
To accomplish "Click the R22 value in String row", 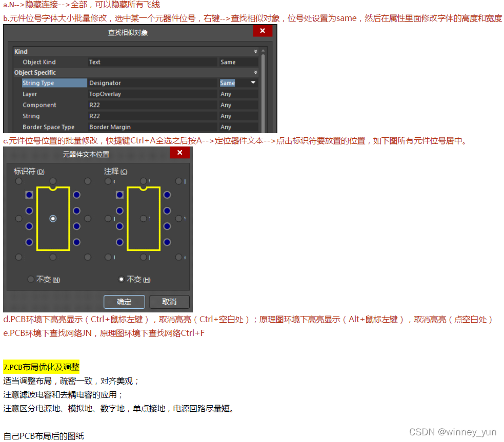I will click(152, 116).
